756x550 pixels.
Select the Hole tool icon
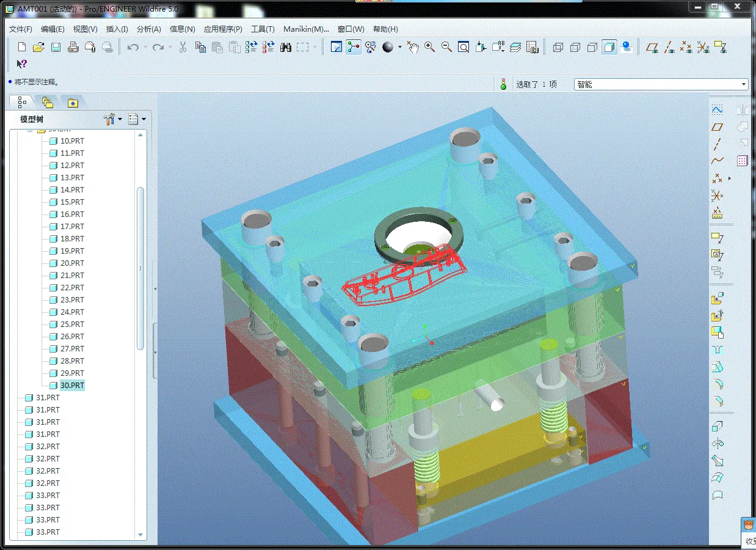tap(717, 351)
